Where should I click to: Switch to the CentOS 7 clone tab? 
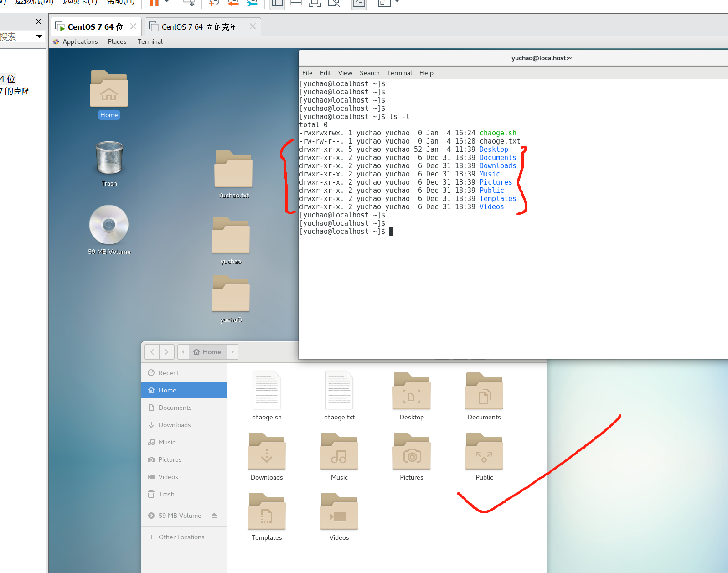(x=199, y=27)
